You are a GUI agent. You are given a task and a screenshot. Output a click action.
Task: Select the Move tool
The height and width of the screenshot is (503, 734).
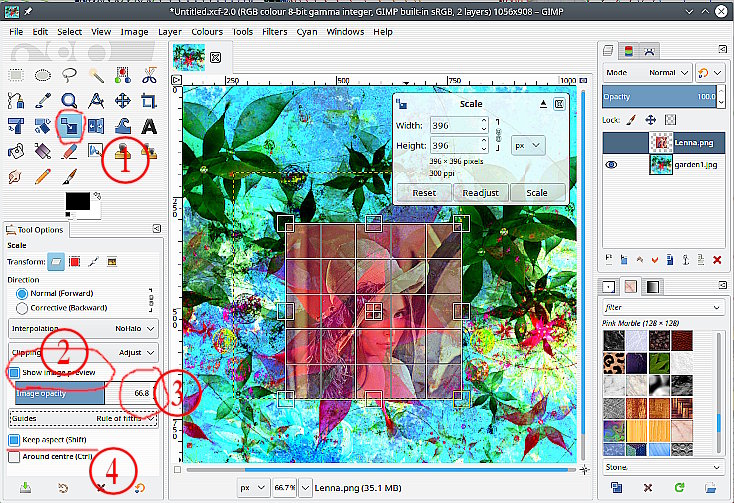tap(123, 101)
